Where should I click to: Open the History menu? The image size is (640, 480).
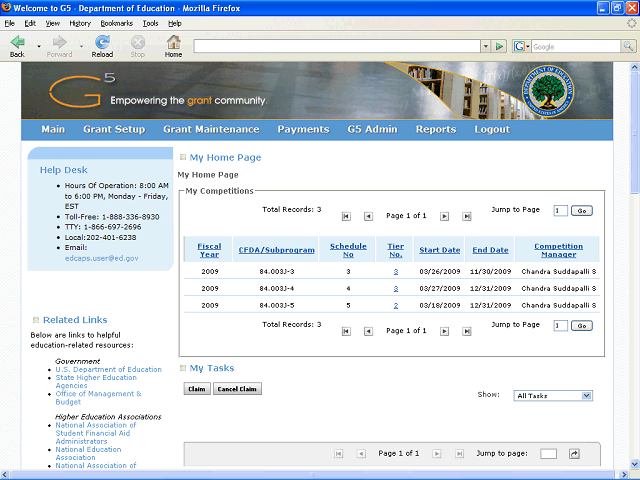tap(80, 23)
